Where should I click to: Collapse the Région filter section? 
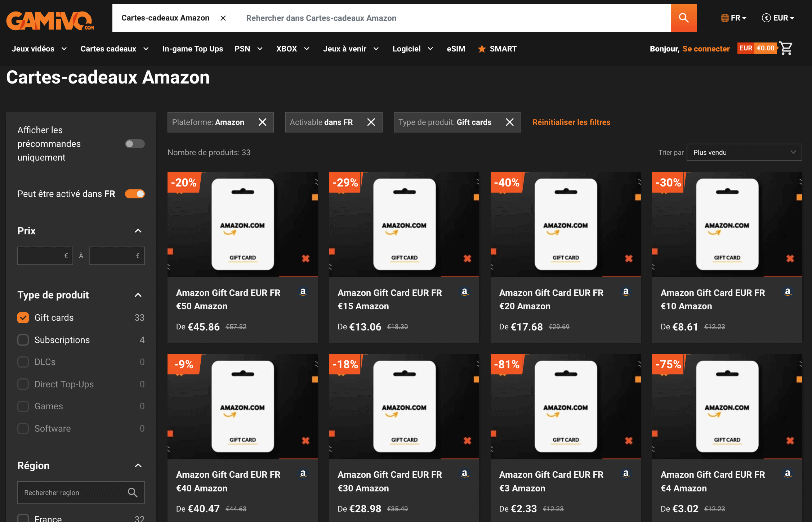pyautogui.click(x=138, y=465)
